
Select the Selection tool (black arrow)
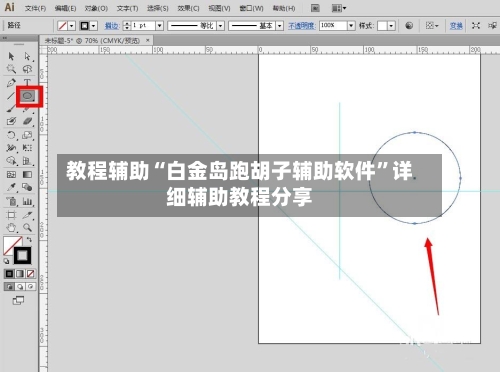[11, 56]
